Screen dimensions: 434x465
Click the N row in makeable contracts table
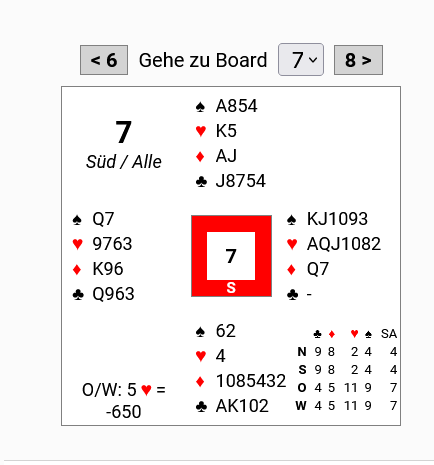(x=347, y=352)
